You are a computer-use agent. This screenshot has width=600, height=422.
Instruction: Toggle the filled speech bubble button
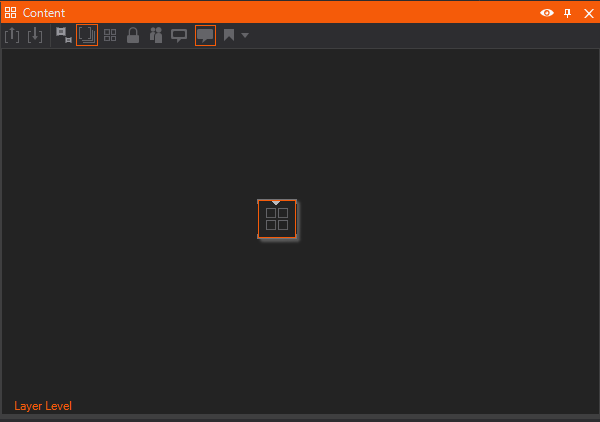(205, 35)
